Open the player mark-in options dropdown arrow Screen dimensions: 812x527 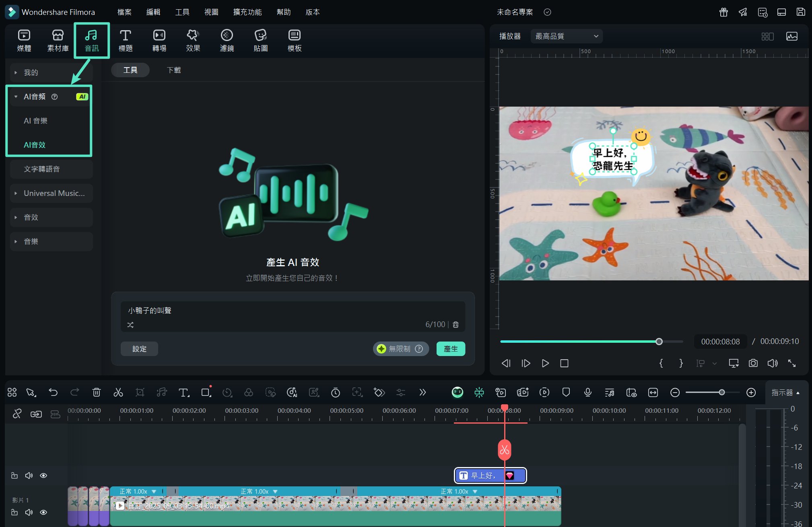point(715,363)
